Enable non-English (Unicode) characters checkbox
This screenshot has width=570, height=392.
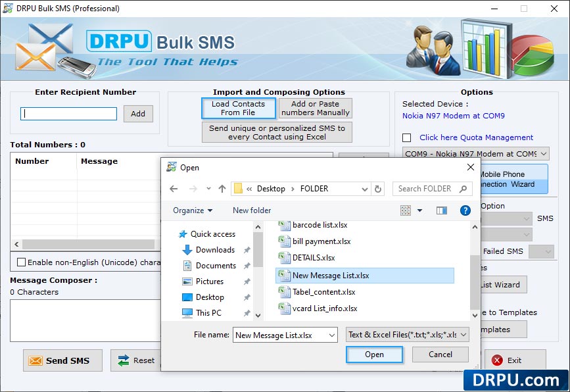pos(22,262)
